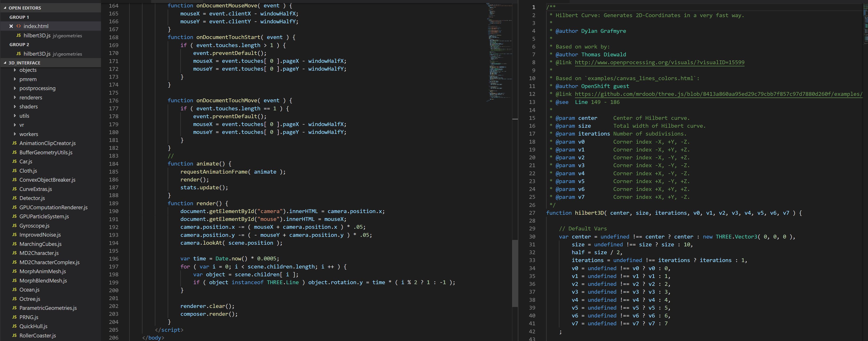The width and height of the screenshot is (868, 341).
Task: Click line number 189 in left editor
Action: point(114,203)
